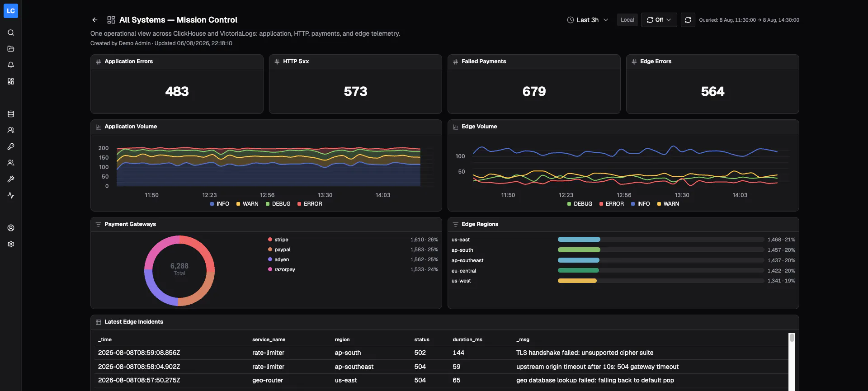This screenshot has width=868, height=391.
Task: Sort by the _msg column header
Action: [523, 339]
